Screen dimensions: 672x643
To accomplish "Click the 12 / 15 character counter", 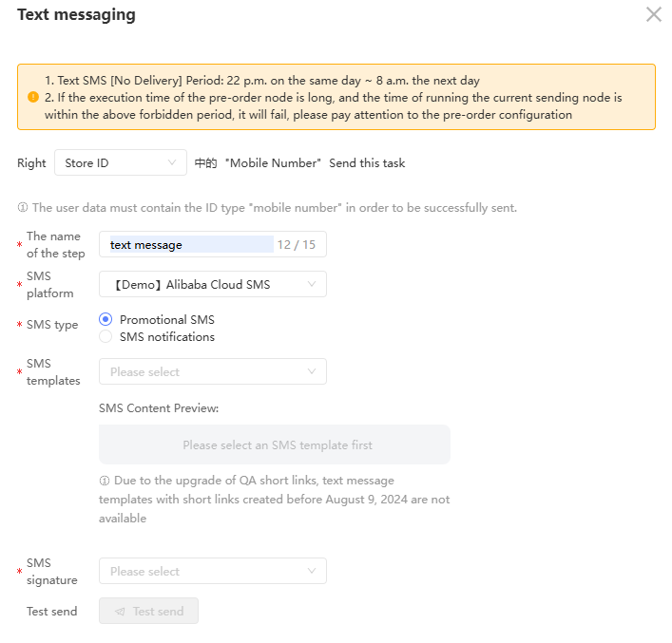I will (296, 244).
